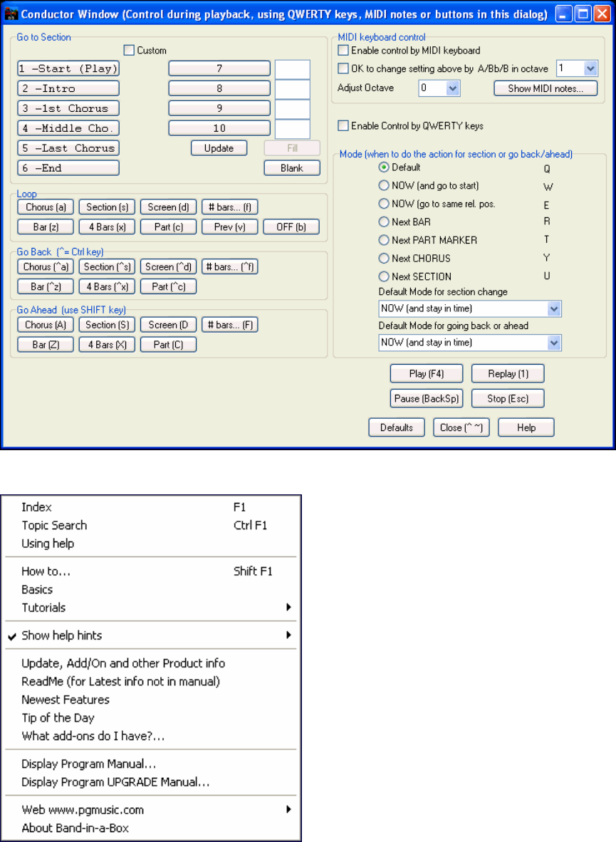Click custom section button 7
This screenshot has width=616, height=842.
point(219,68)
